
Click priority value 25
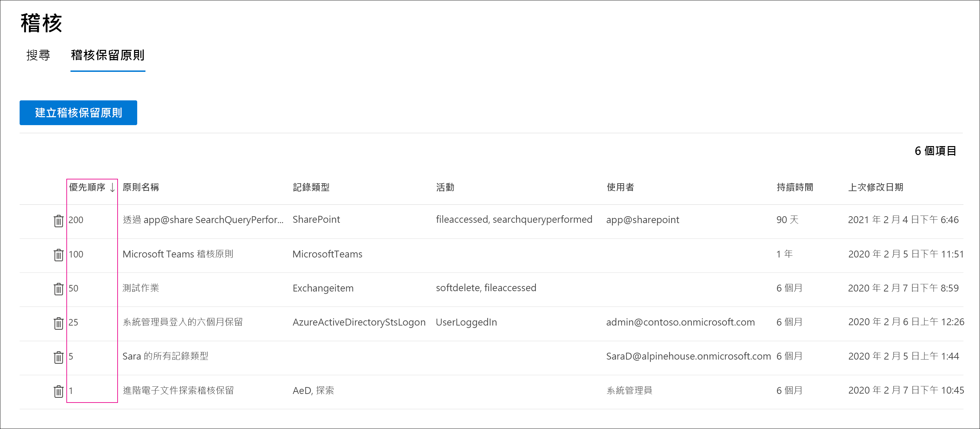[x=74, y=322]
